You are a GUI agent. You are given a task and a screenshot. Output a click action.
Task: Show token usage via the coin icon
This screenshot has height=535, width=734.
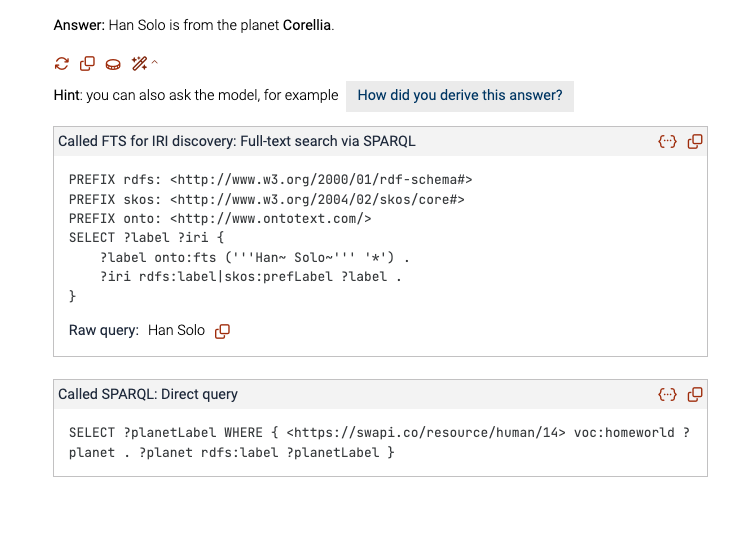(x=113, y=64)
